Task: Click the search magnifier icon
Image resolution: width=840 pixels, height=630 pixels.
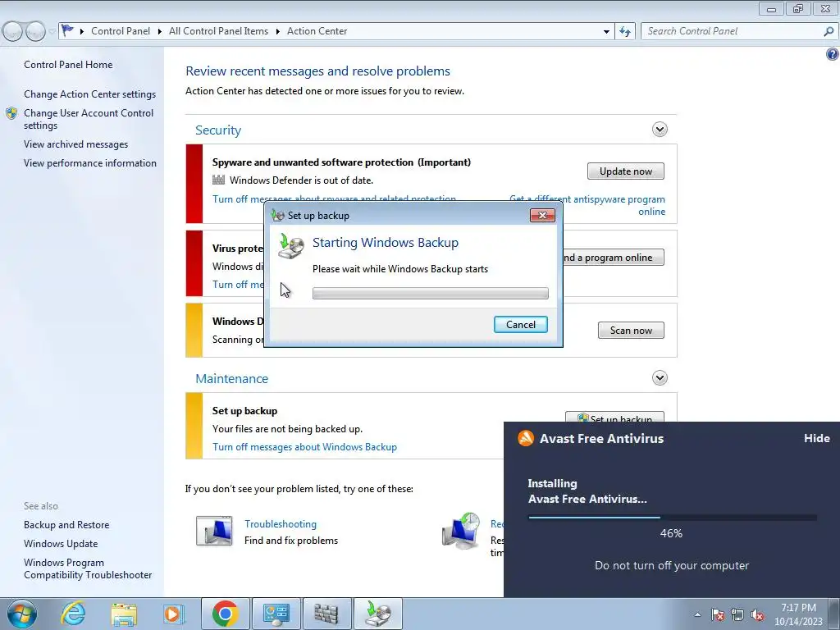Action: click(829, 31)
